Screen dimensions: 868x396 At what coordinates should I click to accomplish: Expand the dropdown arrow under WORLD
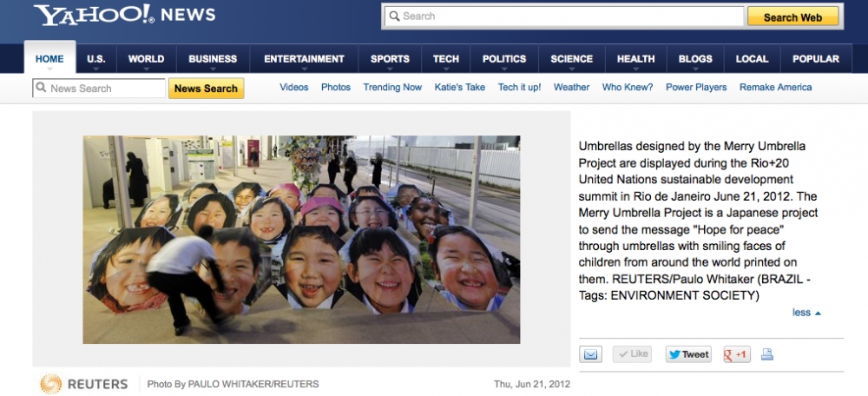pos(146,69)
